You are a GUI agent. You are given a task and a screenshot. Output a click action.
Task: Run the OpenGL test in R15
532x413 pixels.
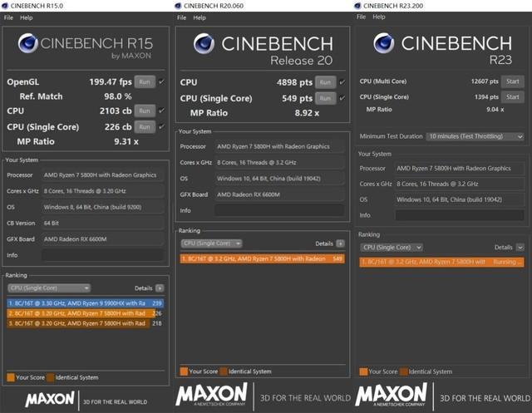(x=145, y=81)
